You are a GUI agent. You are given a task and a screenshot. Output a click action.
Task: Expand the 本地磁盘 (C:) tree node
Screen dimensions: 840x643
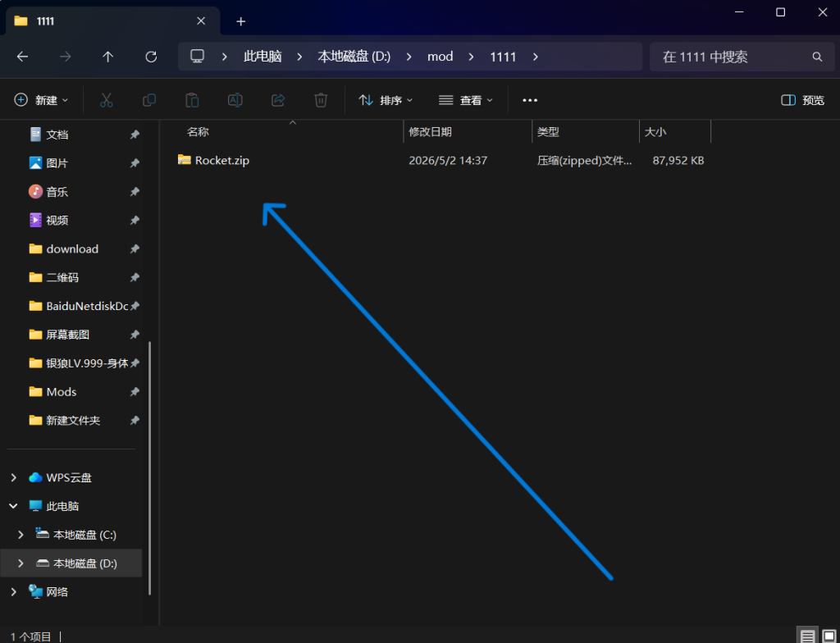click(x=21, y=535)
